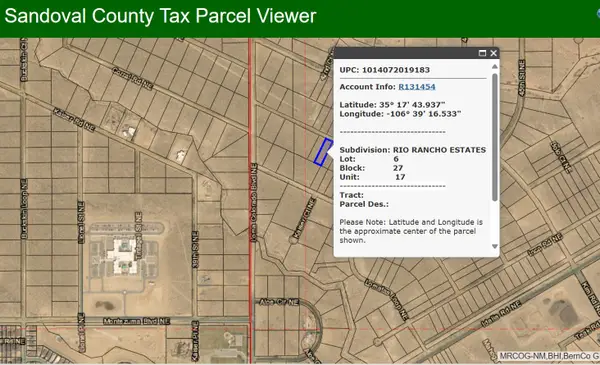This screenshot has height=365, width=600.
Task: Click the Please Note latitude disclaimer text
Action: pyautogui.click(x=411, y=231)
